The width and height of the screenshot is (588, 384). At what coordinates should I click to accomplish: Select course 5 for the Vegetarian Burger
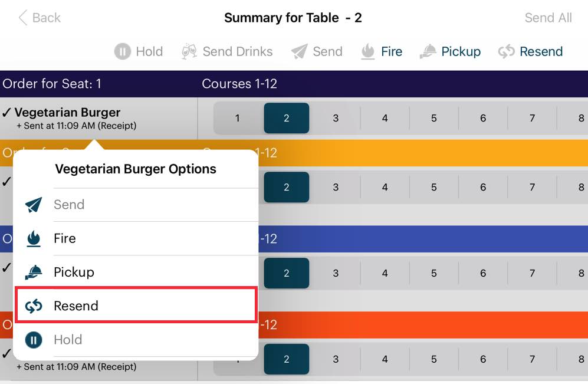(433, 118)
